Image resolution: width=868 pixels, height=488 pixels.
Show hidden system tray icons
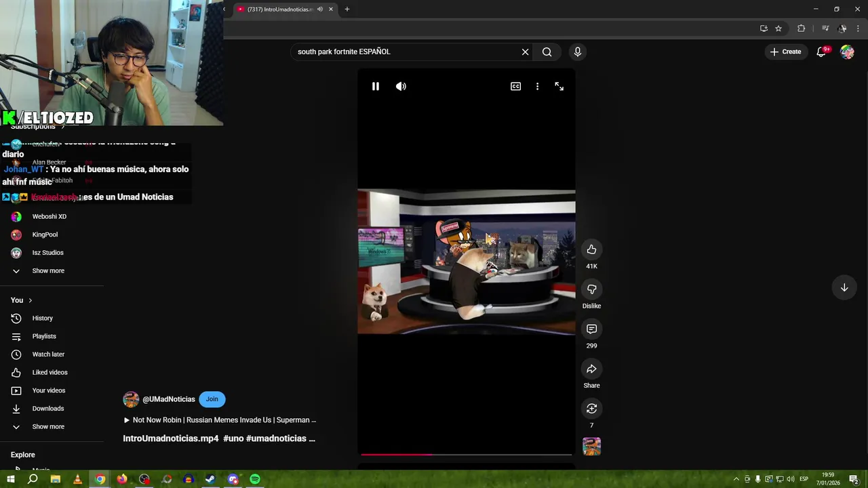(736, 479)
